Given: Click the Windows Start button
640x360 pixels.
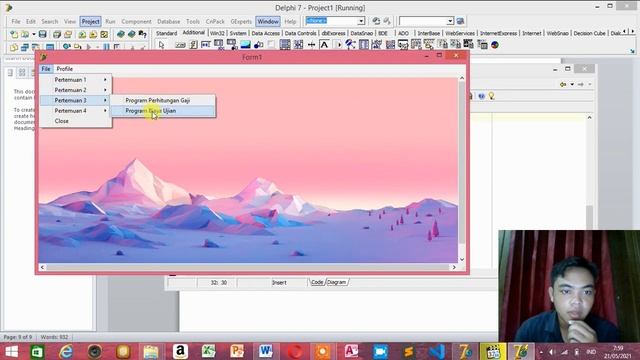Looking at the screenshot, I should 11,351.
